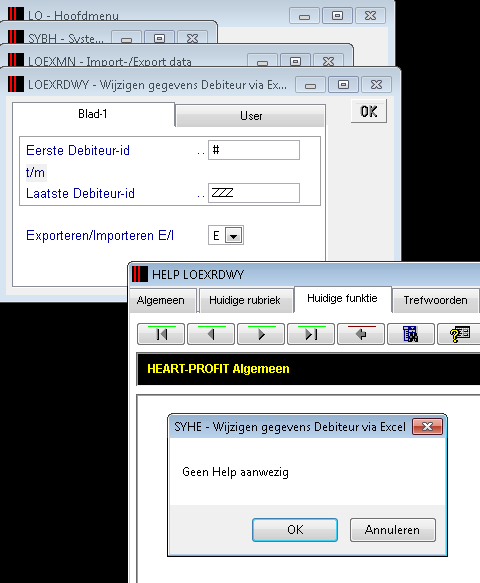Viewport: 480px width, 583px height.
Task: Click the red-striped icon of HELP LOEXRDWY window
Action: pos(140,274)
